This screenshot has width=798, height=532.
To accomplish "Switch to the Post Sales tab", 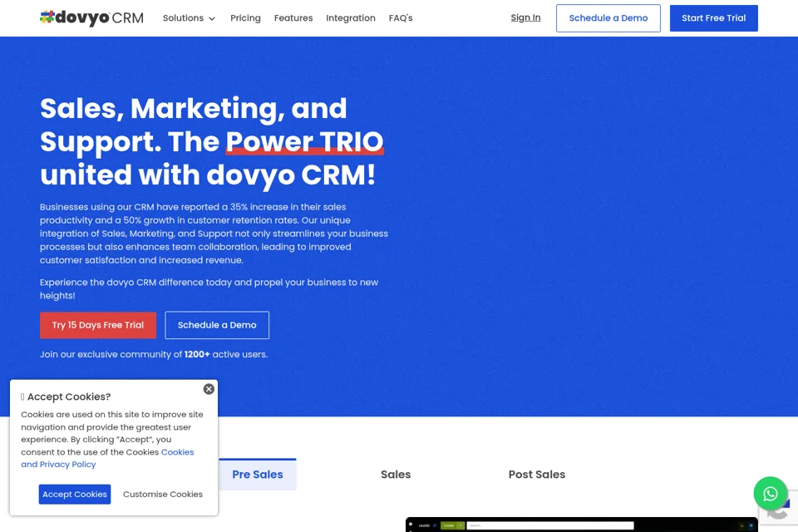I will click(x=537, y=475).
